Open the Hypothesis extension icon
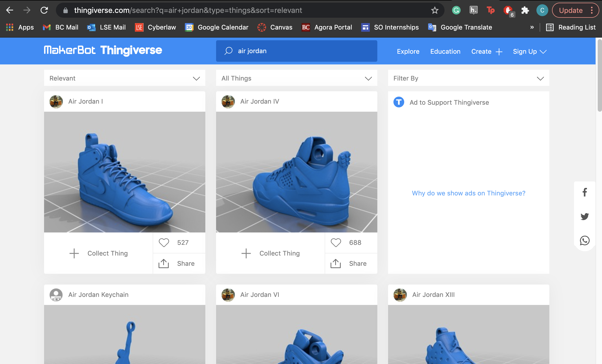 (473, 10)
